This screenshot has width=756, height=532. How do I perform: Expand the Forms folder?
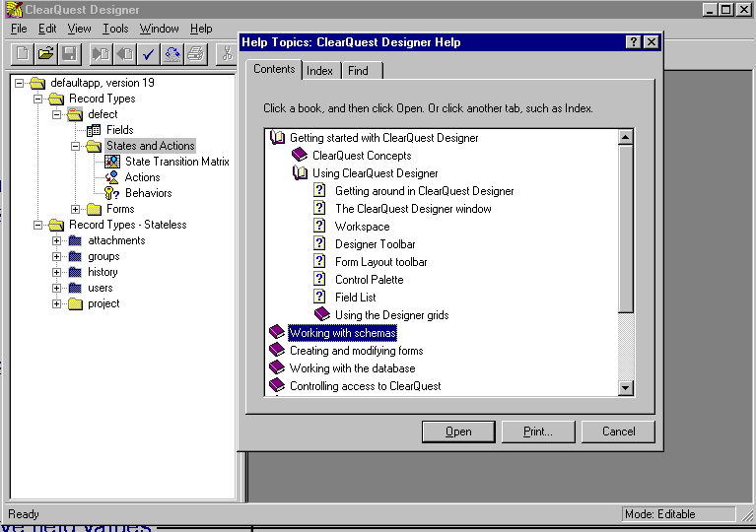pyautogui.click(x=76, y=209)
